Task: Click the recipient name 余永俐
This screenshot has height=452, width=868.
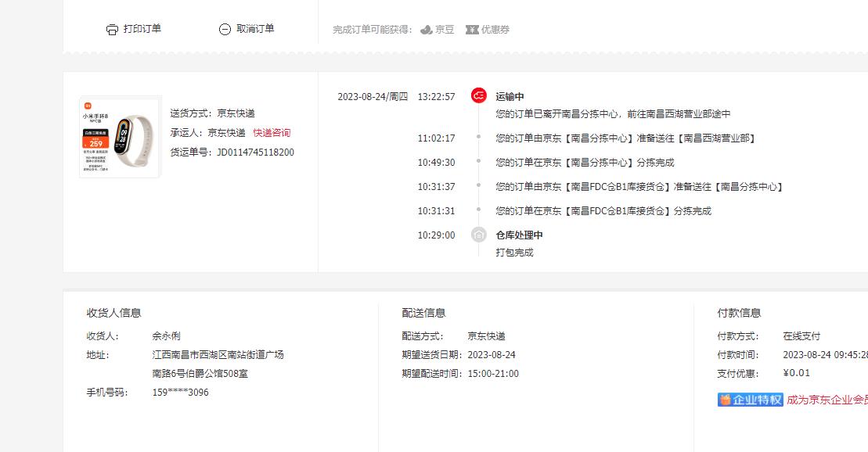Action: (x=166, y=335)
